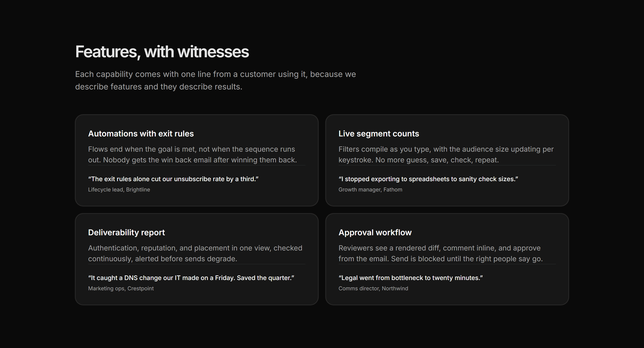Select the 'Automations with exit rules' card title
Image resolution: width=644 pixels, height=348 pixels.
pyautogui.click(x=141, y=134)
